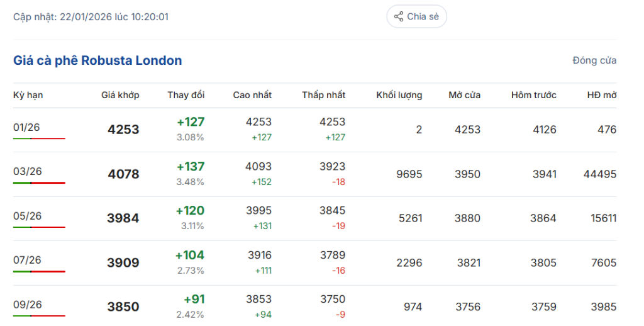
Task: Select the 05/26 contract term
Action: [27, 216]
